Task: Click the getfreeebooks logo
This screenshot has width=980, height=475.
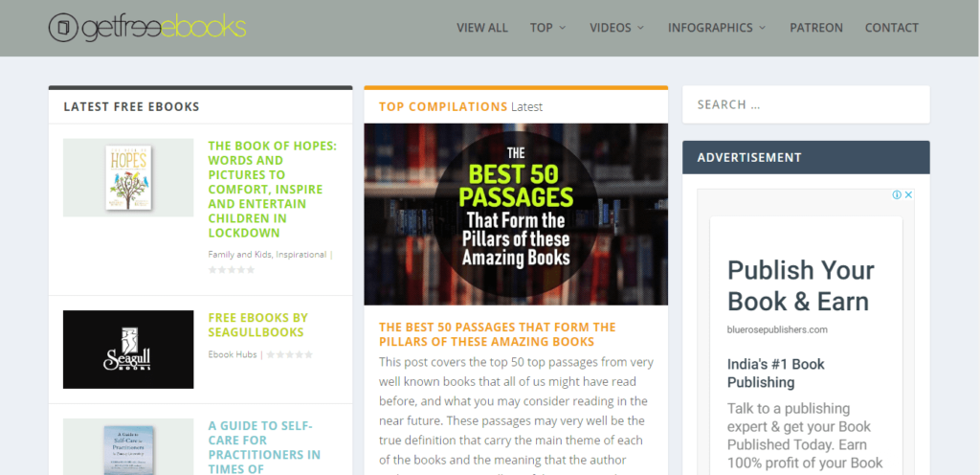Action: click(147, 28)
